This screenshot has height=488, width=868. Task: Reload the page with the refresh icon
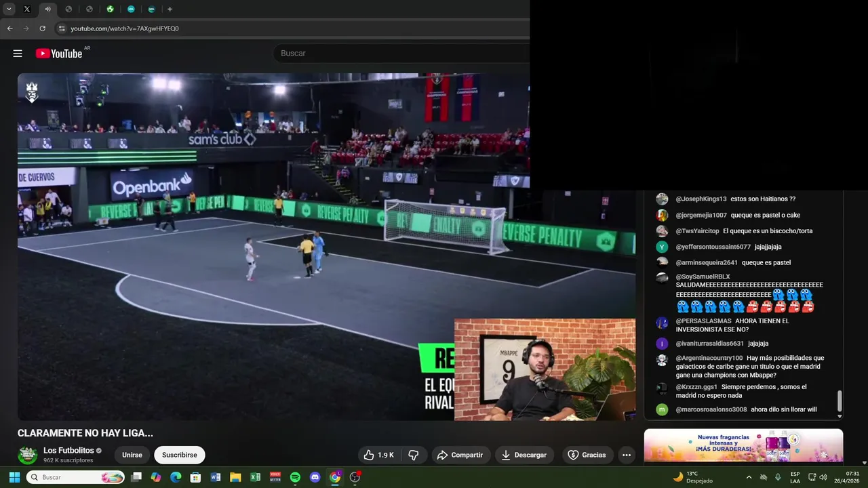pos(42,28)
